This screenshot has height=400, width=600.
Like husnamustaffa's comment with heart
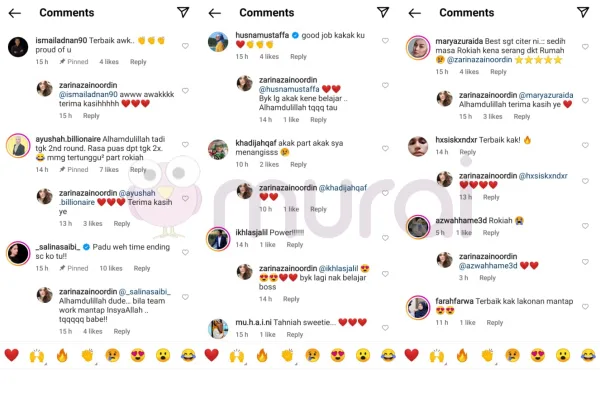[385, 41]
